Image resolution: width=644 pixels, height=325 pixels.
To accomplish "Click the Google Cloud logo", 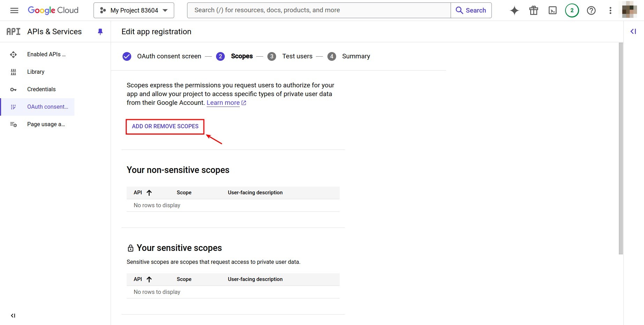I will (x=53, y=10).
